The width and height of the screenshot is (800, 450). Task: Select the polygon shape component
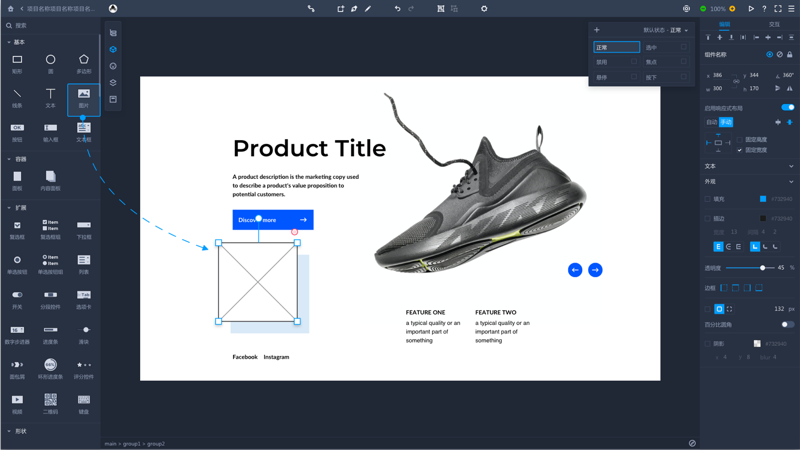pyautogui.click(x=84, y=59)
